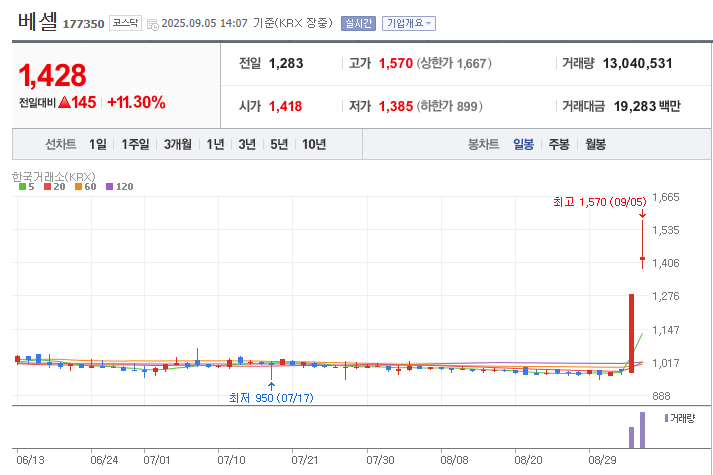The height and width of the screenshot is (475, 713).
Task: Switch to 일봉 daily candle chart
Action: (523, 145)
